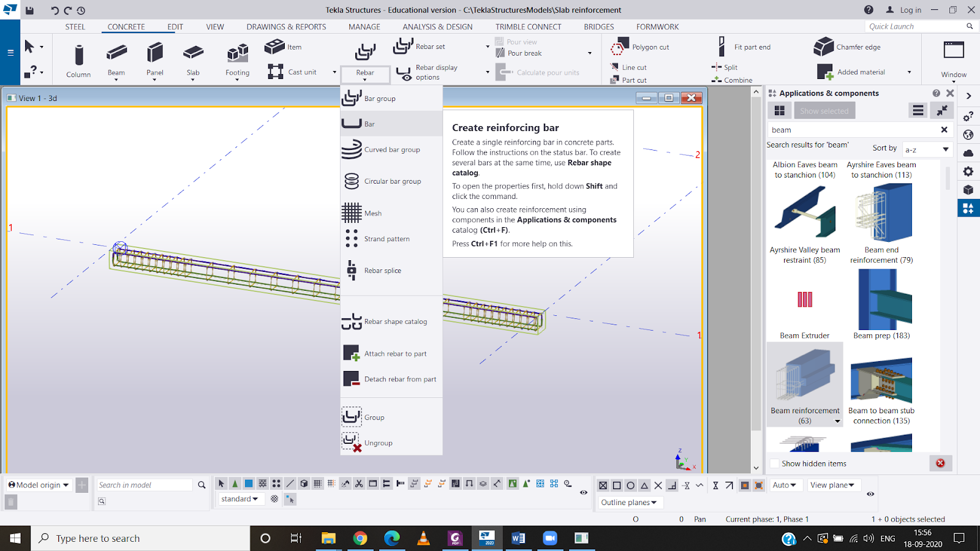Screen dimensions: 980x551
Task: Click the Applications & components side pane icon
Action: (968, 208)
